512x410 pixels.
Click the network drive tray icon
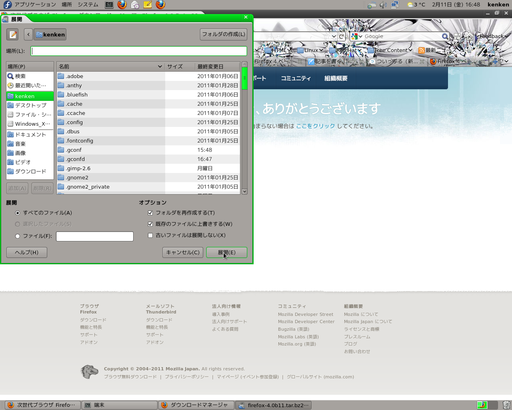371,5
